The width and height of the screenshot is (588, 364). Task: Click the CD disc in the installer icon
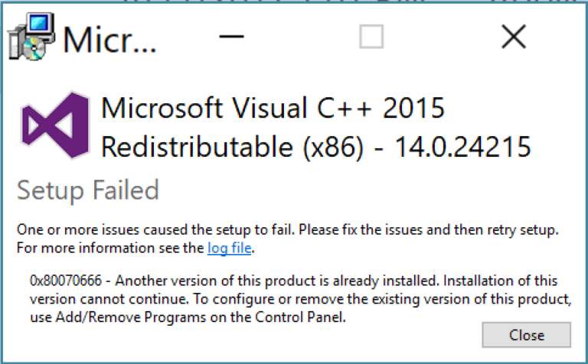(33, 50)
